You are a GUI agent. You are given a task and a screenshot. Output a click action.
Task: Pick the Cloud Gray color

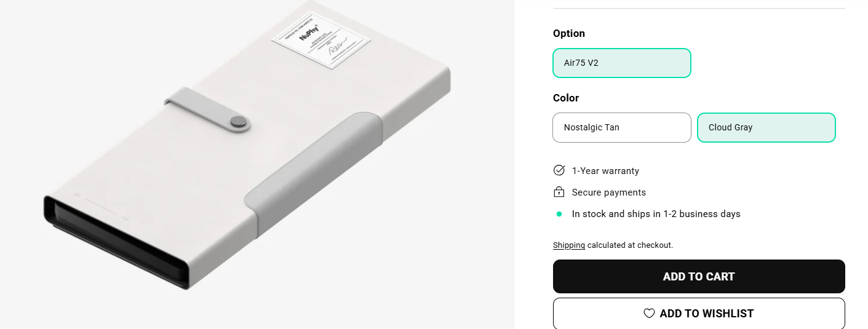[x=766, y=127]
